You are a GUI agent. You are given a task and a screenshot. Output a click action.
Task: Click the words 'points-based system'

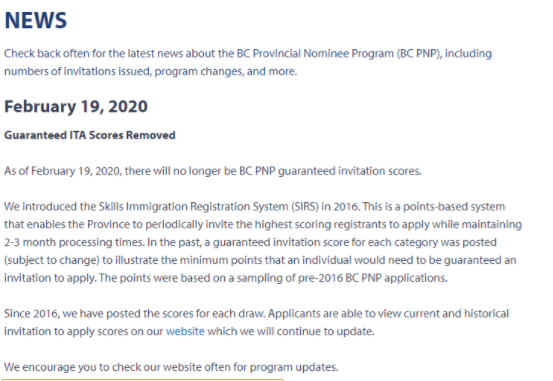pyautogui.click(x=454, y=206)
